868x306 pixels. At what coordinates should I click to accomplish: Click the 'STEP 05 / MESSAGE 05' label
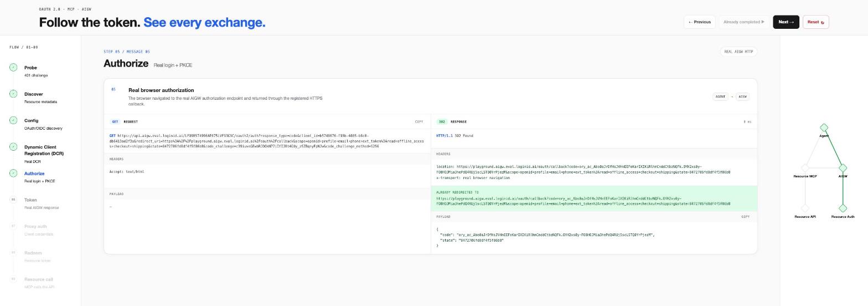(127, 52)
